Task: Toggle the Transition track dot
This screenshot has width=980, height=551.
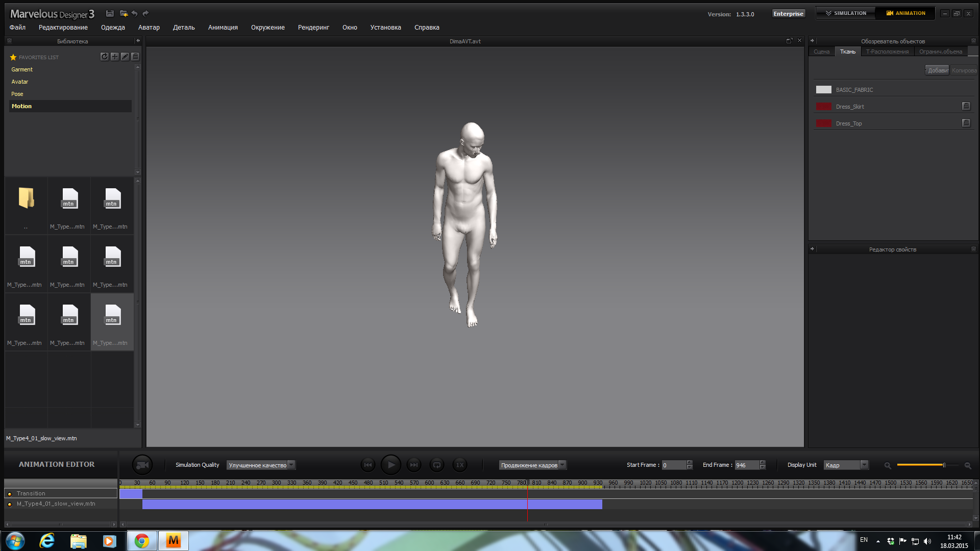Action: pos(10,494)
